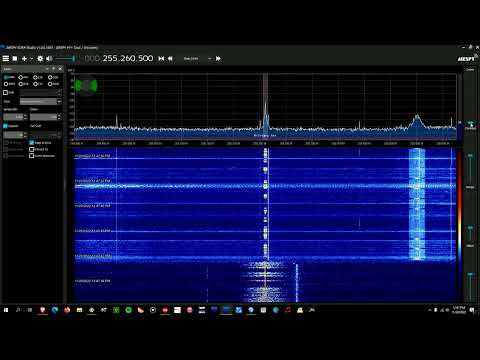The width and height of the screenshot is (480, 360).
Task: Launch Microsoft Edge from the taskbar
Action: (55, 310)
